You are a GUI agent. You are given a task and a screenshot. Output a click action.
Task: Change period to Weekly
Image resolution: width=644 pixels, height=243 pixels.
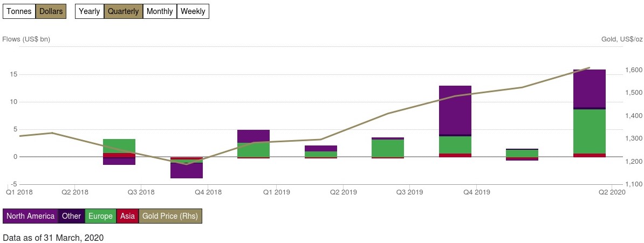193,11
